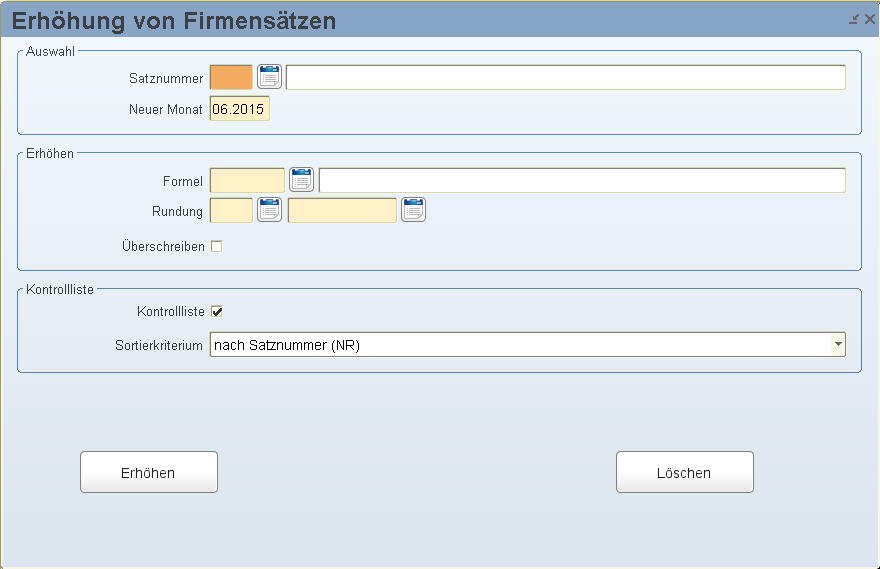Close the Erhöhung von Firmensätzen dialog
Image resolution: width=880 pixels, height=569 pixels.
[870, 20]
